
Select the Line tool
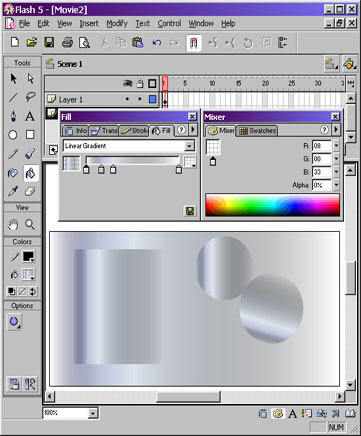tap(13, 97)
